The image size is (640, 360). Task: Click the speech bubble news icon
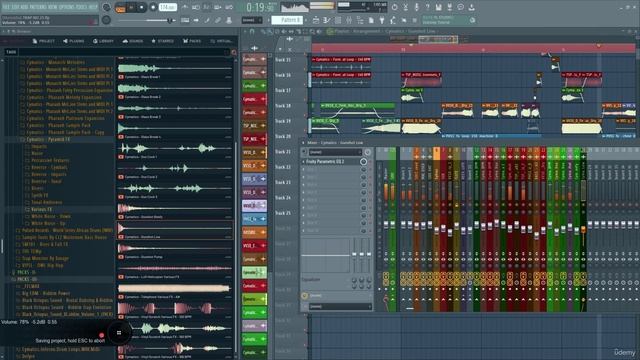[460, 7]
